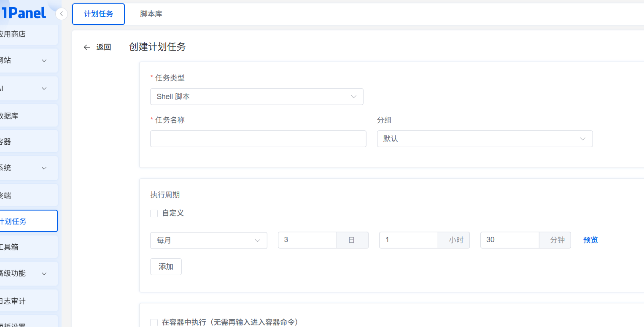Screen dimensions: 644x327
Task: Click the 日 field containing 3
Action: coord(307,240)
